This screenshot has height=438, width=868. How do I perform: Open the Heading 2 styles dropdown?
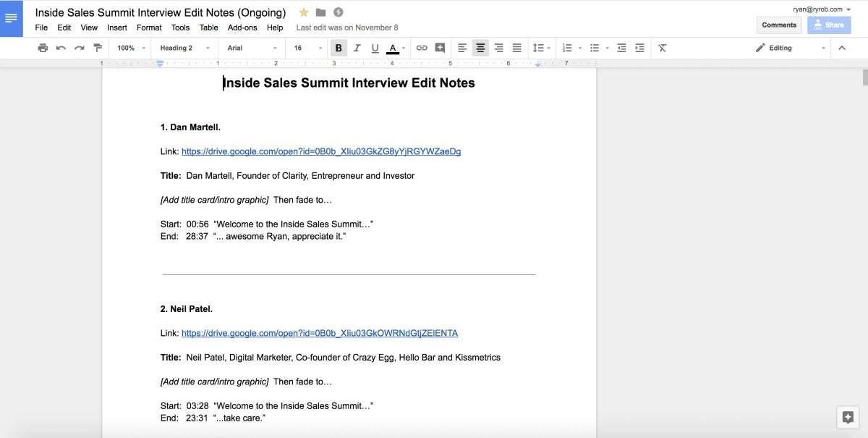184,48
